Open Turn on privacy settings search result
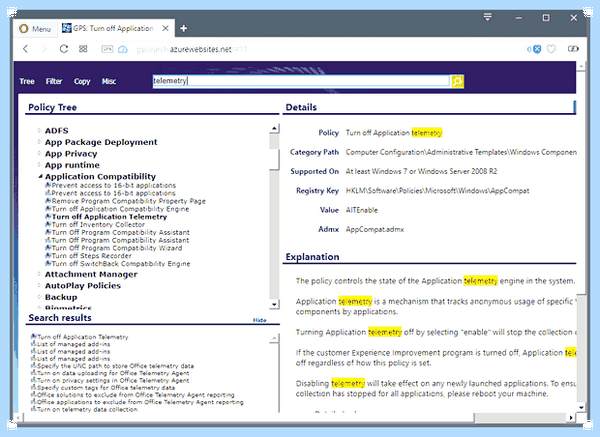 (113, 380)
